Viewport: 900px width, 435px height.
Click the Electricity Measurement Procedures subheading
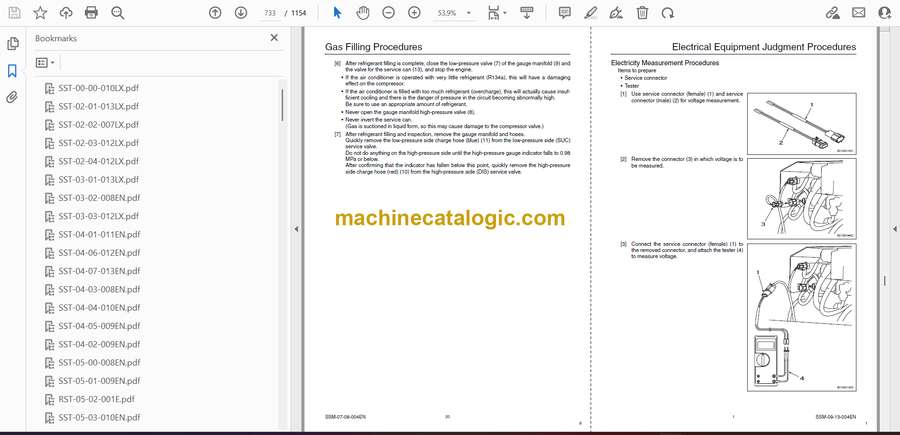pyautogui.click(x=665, y=63)
